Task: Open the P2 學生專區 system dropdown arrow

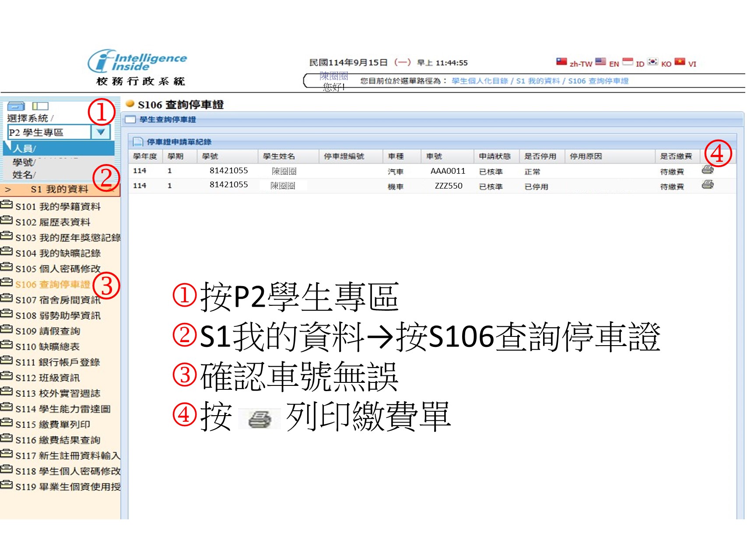Action: coord(101,132)
